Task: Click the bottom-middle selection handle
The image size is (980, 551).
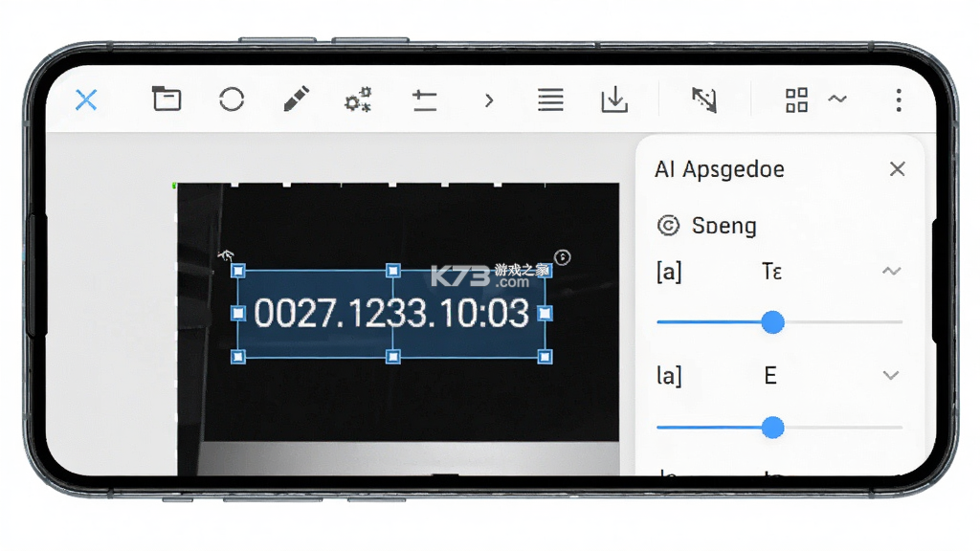Action: coord(392,357)
